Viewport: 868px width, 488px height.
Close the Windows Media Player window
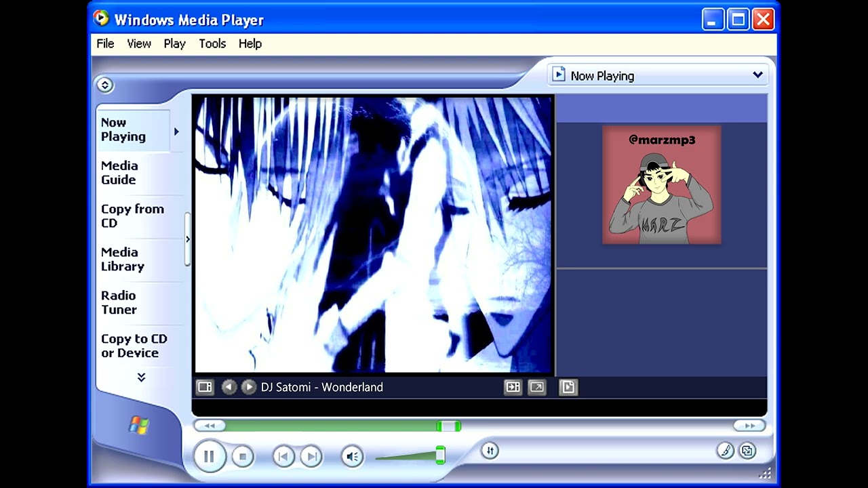763,19
